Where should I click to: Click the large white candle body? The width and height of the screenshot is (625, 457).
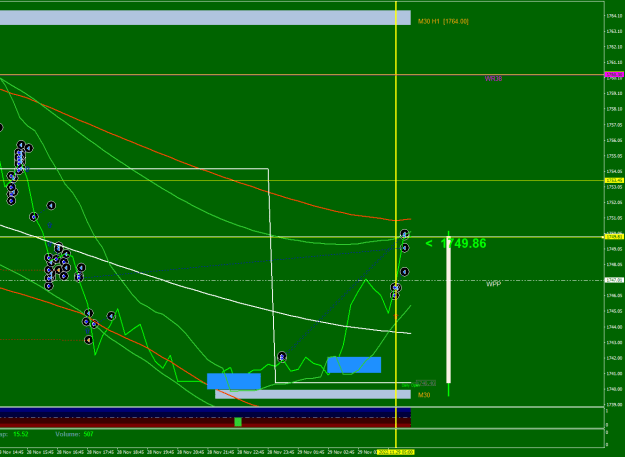448,310
